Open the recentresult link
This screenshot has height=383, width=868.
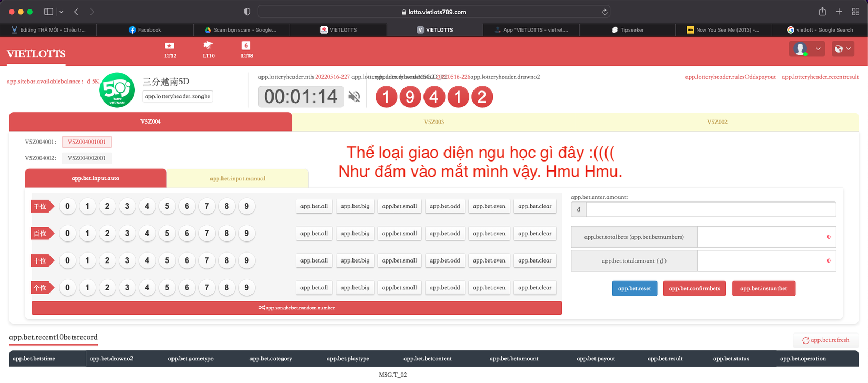point(820,77)
